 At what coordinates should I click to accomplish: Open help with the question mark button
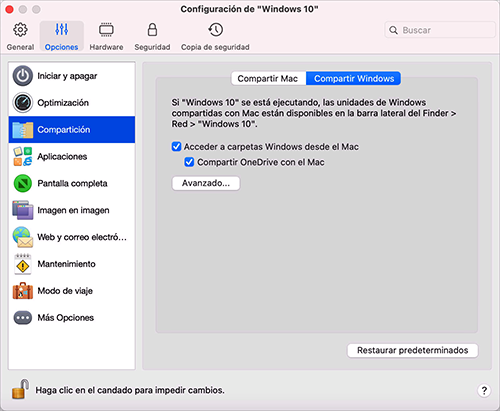coord(484,390)
